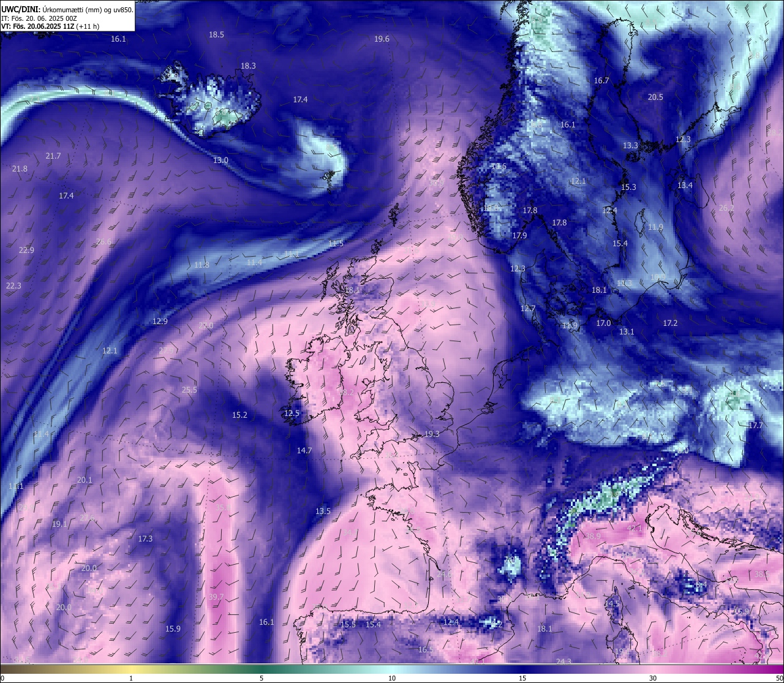
Task: Click the '21.7' value in the western Atlantic
Action: [53, 156]
